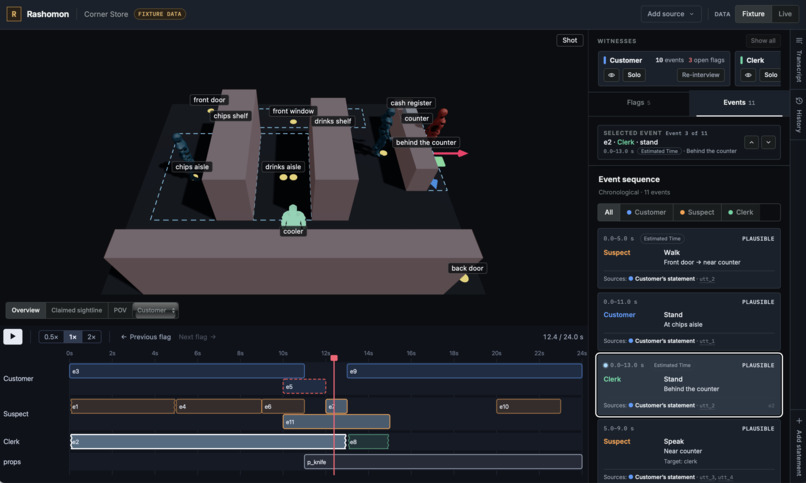Set playback speed to 2x

91,337
